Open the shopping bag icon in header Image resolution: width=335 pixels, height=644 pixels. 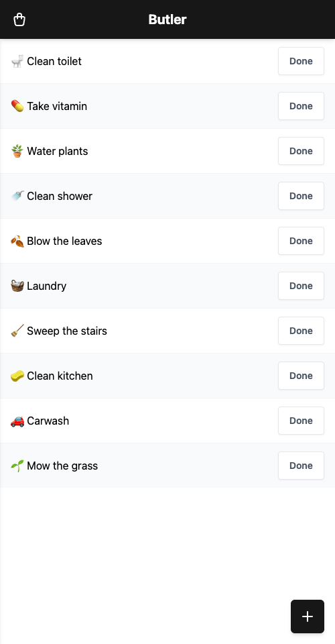point(19,19)
